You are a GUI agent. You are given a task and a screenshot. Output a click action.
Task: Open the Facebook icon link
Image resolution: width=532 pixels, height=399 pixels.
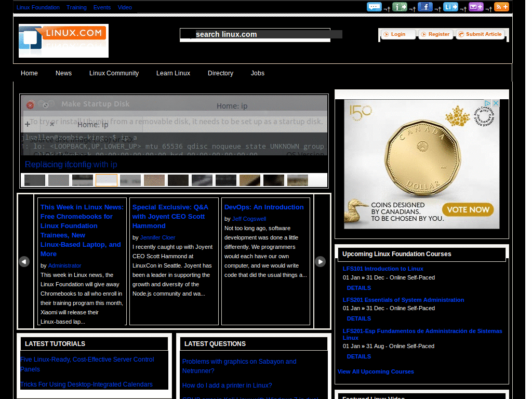click(x=425, y=7)
